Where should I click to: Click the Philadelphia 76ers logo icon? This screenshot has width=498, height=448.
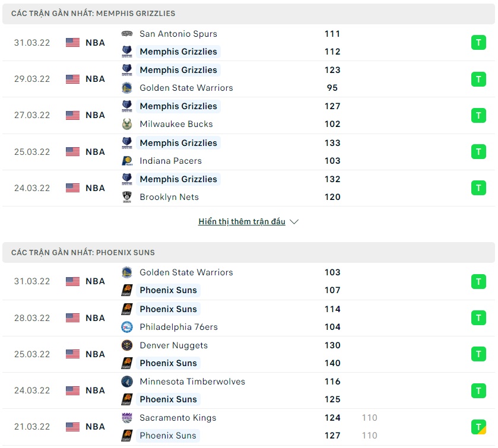click(x=127, y=327)
